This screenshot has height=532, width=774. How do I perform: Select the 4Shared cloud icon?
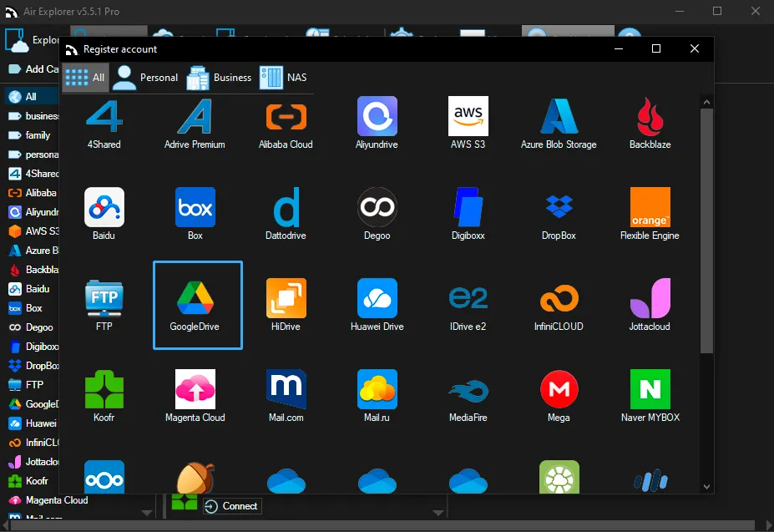click(104, 117)
